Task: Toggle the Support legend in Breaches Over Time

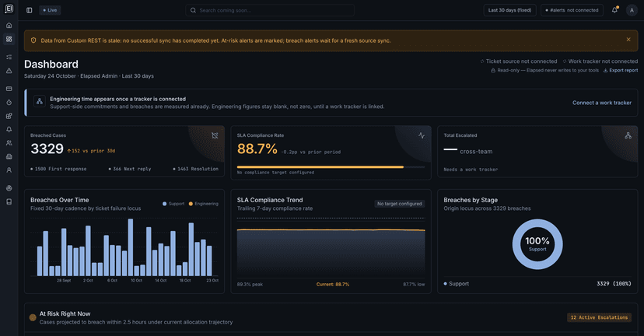Action: [x=173, y=204]
